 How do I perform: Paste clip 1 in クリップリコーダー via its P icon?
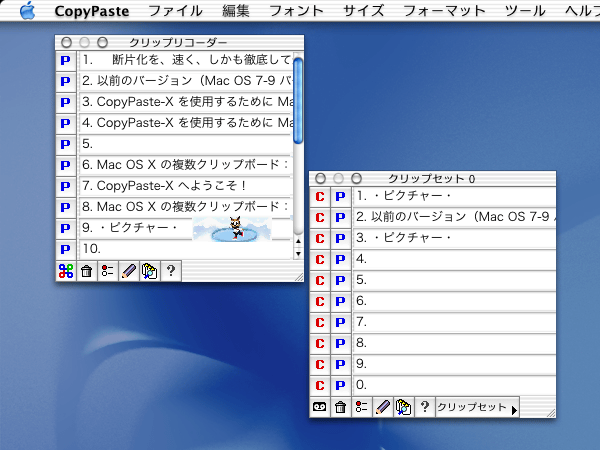click(x=66, y=60)
